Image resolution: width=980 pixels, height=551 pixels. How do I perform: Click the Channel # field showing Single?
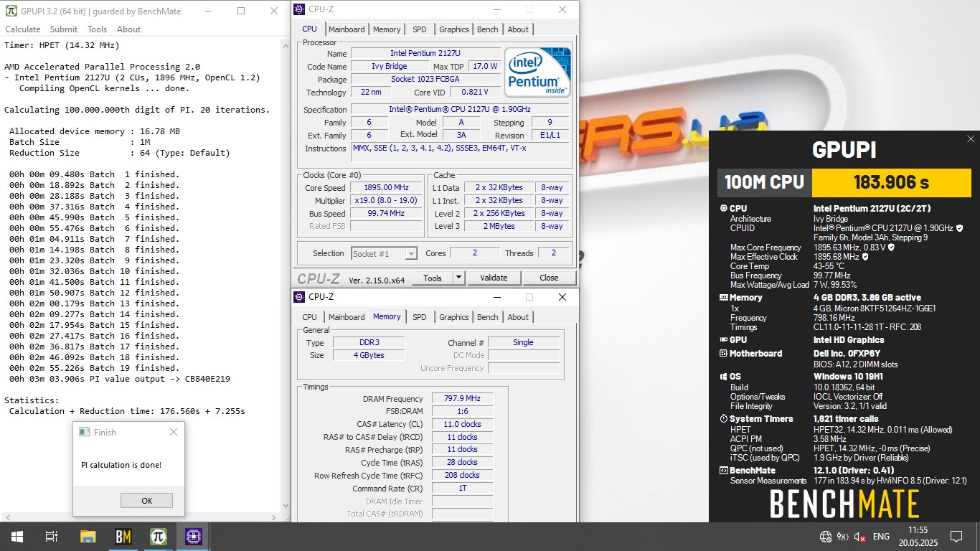point(523,342)
